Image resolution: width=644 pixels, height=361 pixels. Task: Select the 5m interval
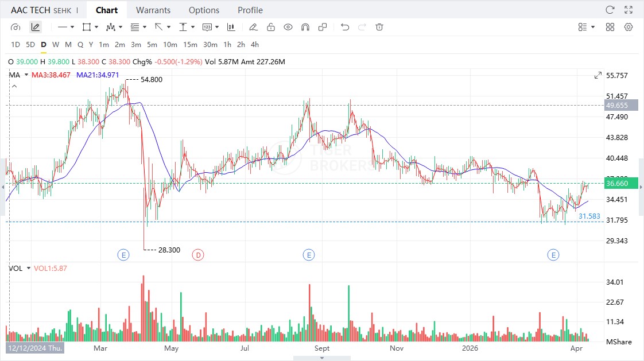tap(152, 44)
